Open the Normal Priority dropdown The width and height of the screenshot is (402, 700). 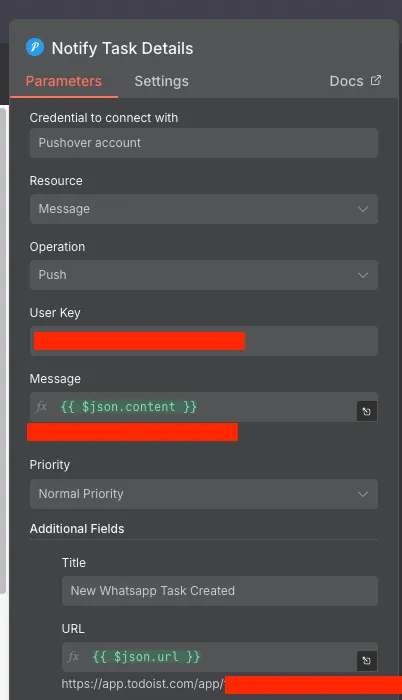pos(204,494)
